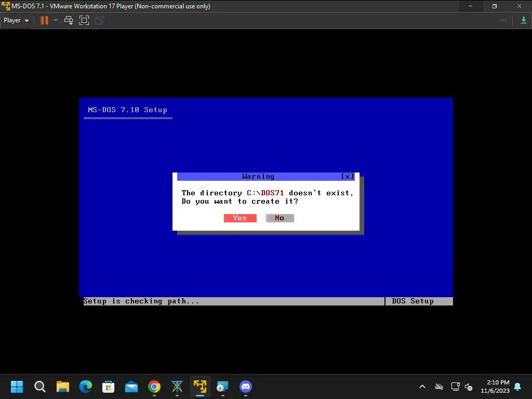Open File Explorer from the taskbar
The image size is (532, 399).
click(63, 387)
